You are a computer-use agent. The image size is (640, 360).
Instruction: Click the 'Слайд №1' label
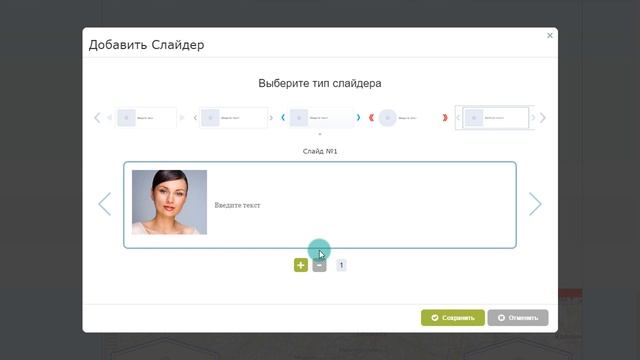320,151
